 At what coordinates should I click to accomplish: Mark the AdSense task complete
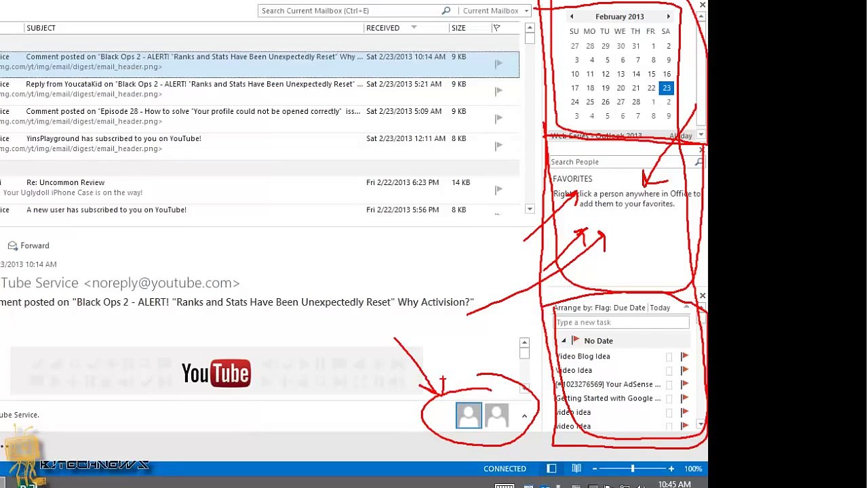click(669, 384)
